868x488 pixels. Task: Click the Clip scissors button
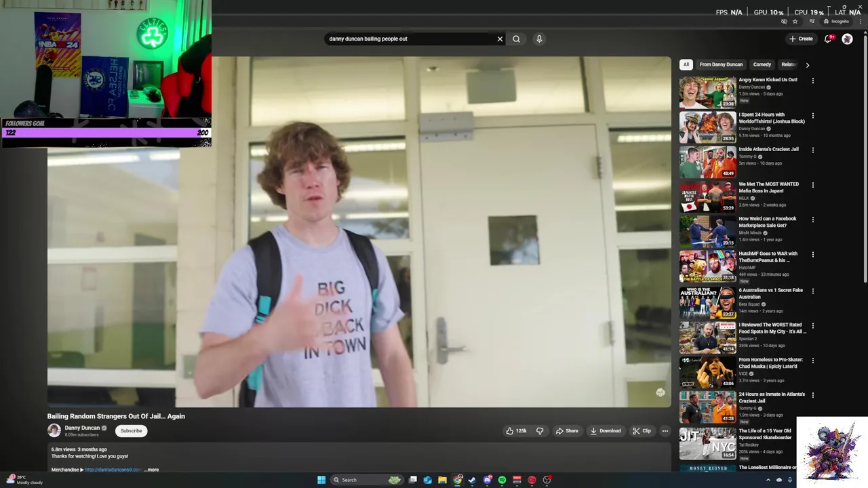tap(642, 430)
